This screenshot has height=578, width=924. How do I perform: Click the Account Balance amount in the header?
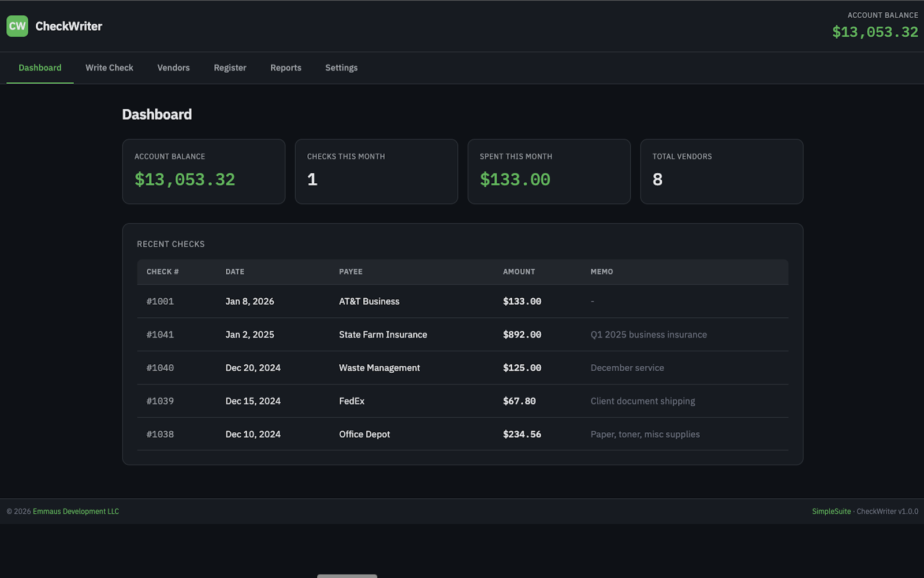point(875,32)
